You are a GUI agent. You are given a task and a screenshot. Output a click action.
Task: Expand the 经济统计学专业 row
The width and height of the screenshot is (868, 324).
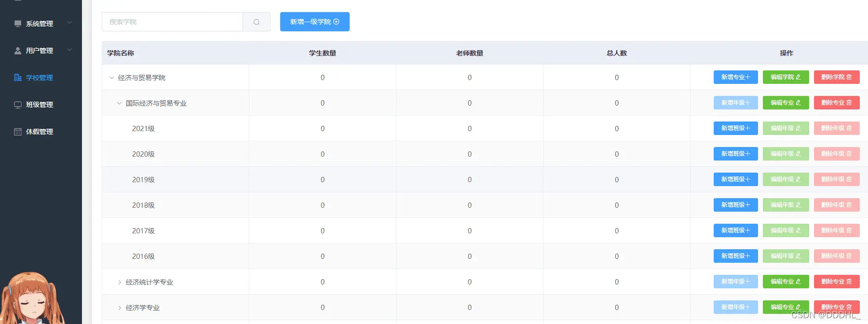[120, 282]
